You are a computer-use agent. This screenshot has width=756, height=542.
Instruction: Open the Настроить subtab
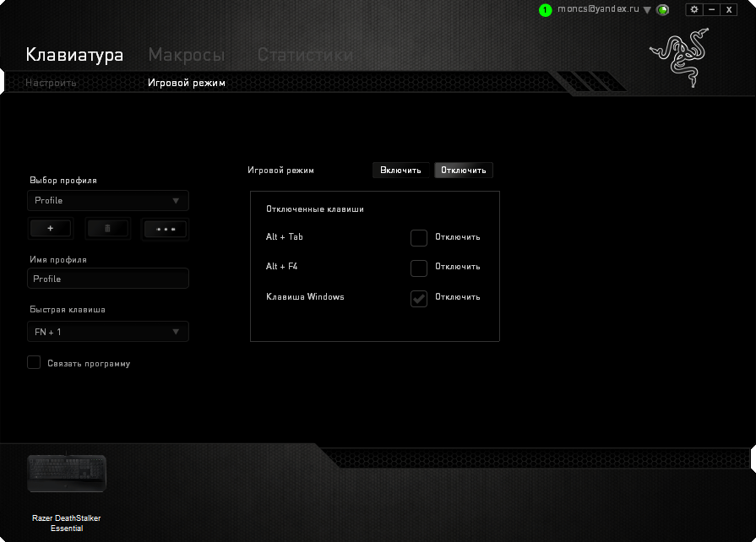51,83
